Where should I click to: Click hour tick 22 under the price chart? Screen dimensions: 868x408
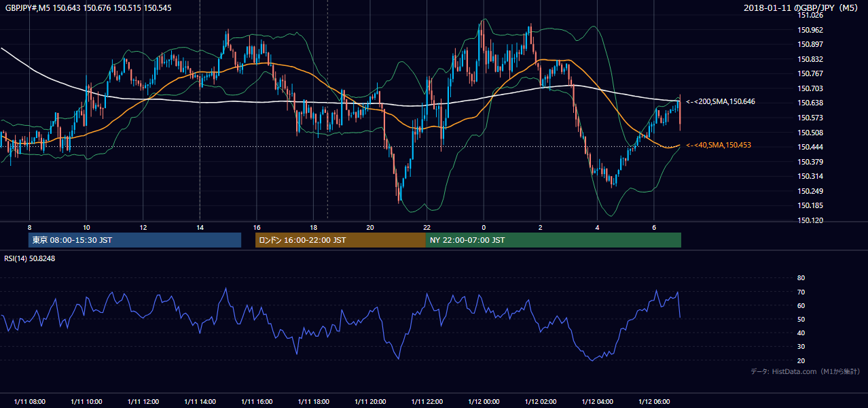point(427,227)
